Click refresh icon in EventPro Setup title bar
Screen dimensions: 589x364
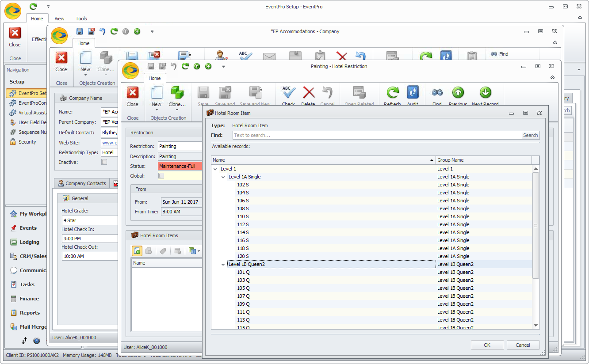pos(33,6)
